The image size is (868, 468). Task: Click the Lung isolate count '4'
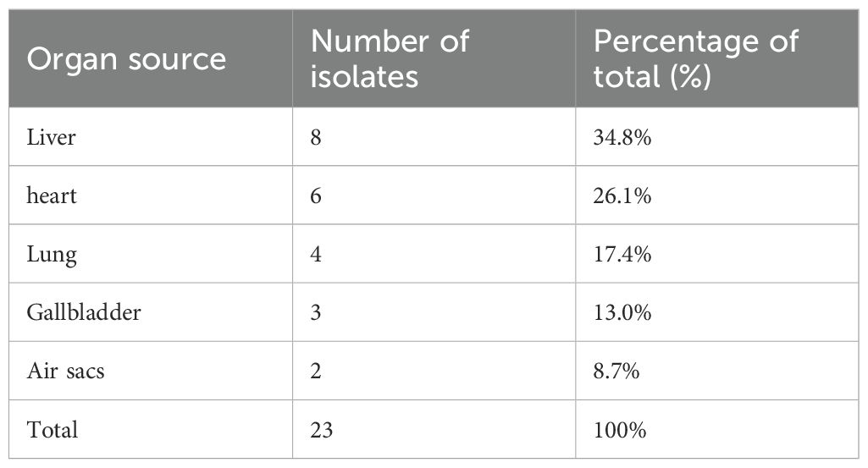pos(317,253)
